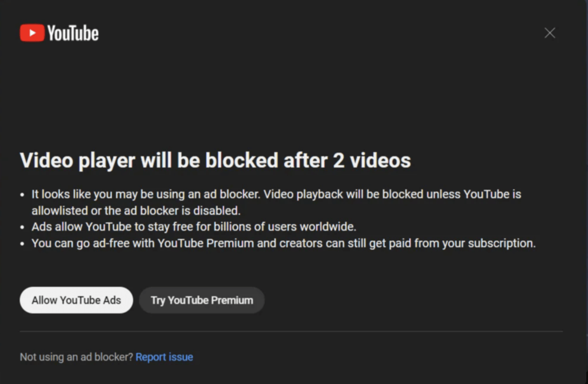Click the 'allowlisted or the ad blocker is disabled' line
This screenshot has height=384, width=588.
(136, 210)
